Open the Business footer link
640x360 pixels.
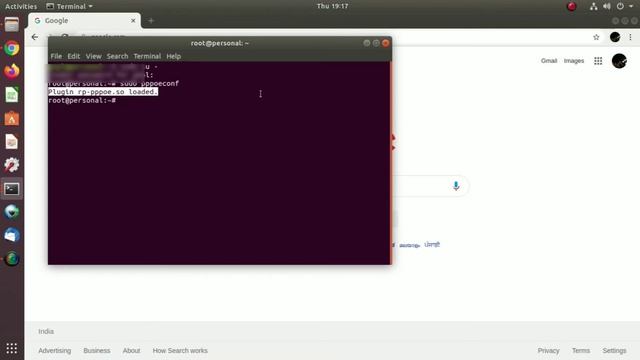tap(96, 351)
